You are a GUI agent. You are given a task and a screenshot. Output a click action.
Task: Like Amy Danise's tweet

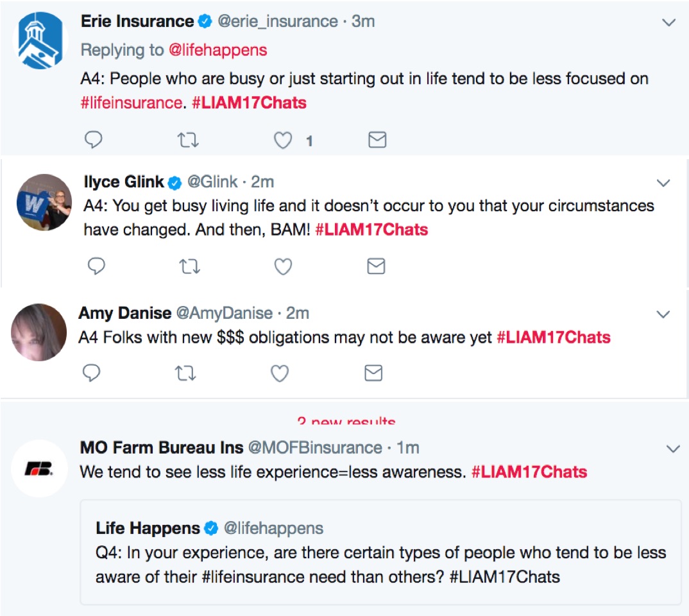pyautogui.click(x=280, y=373)
